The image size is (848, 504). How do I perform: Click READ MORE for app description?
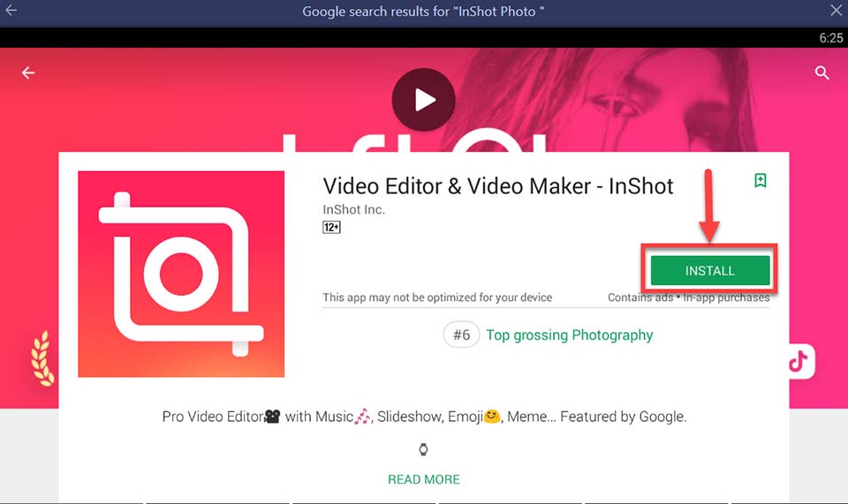tap(424, 479)
